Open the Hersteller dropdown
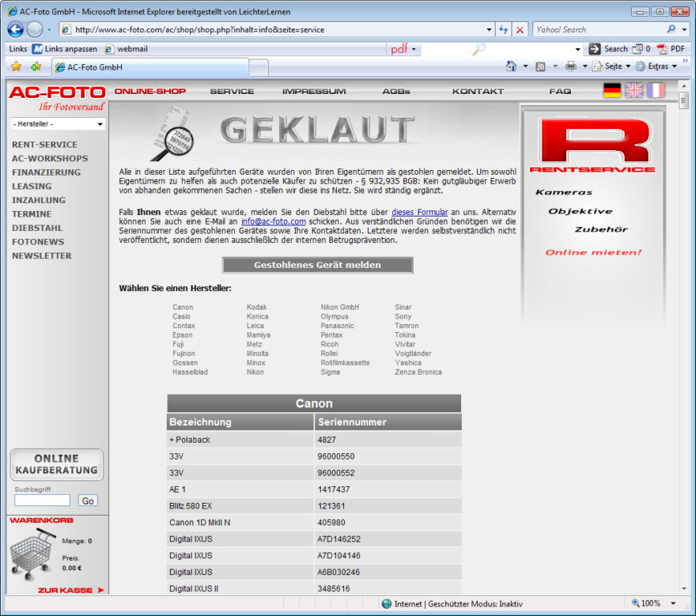Image resolution: width=696 pixels, height=616 pixels. tap(58, 124)
